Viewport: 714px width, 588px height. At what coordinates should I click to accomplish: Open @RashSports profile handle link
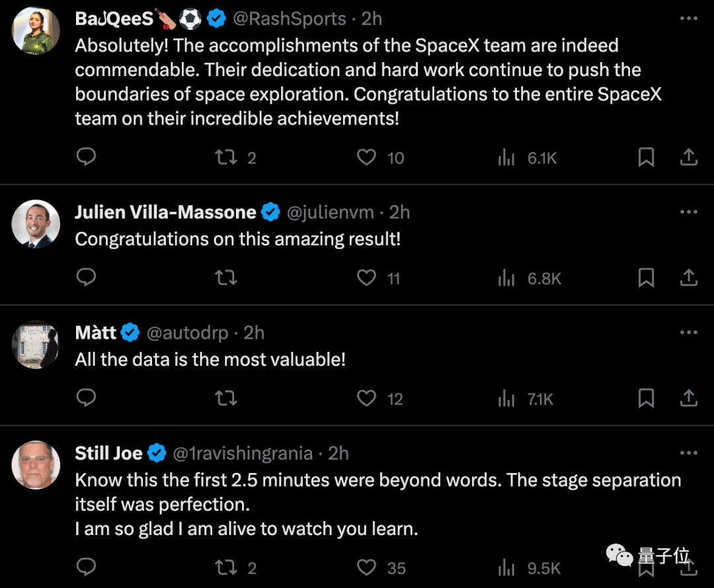[x=289, y=19]
